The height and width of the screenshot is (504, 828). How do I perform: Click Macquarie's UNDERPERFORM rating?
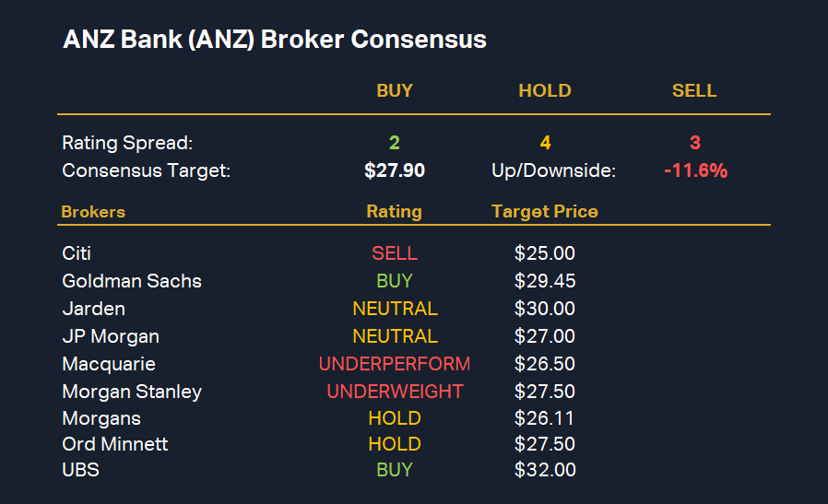click(395, 364)
